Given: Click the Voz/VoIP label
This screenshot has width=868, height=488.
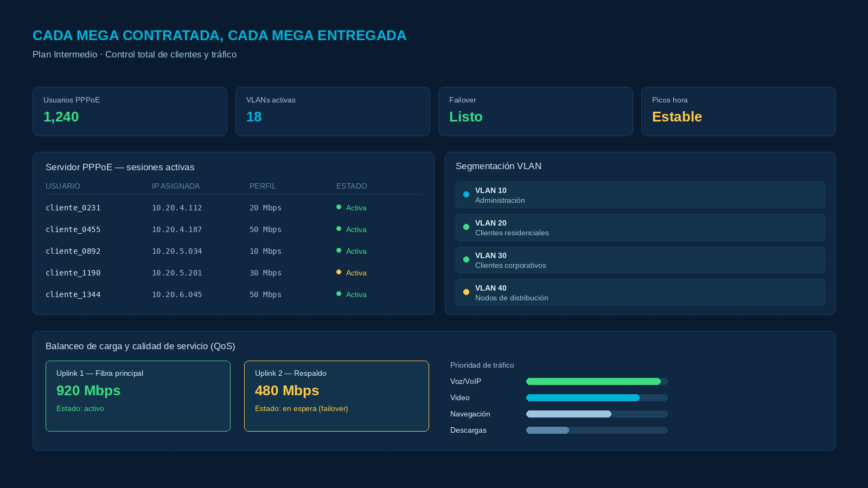Looking at the screenshot, I should (x=465, y=381).
